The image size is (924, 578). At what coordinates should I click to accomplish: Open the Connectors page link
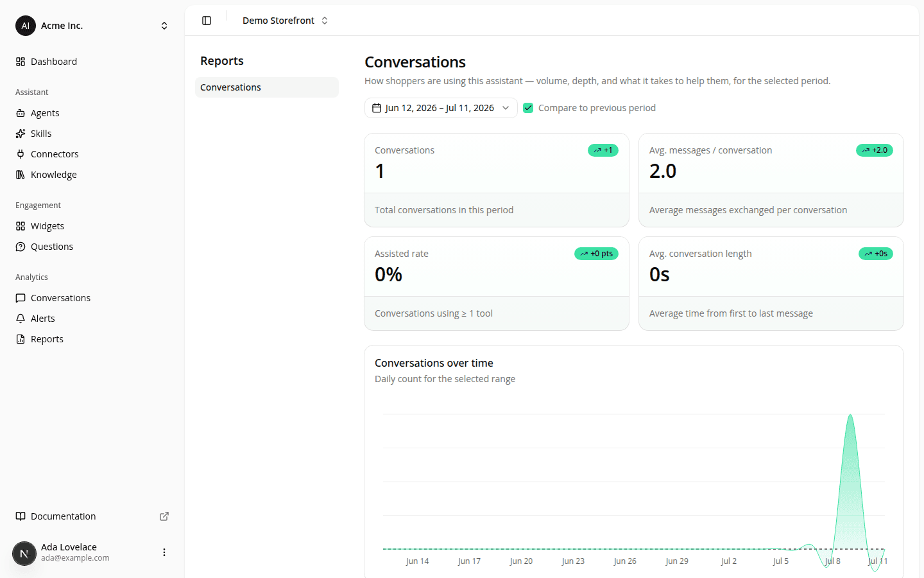pos(92,154)
